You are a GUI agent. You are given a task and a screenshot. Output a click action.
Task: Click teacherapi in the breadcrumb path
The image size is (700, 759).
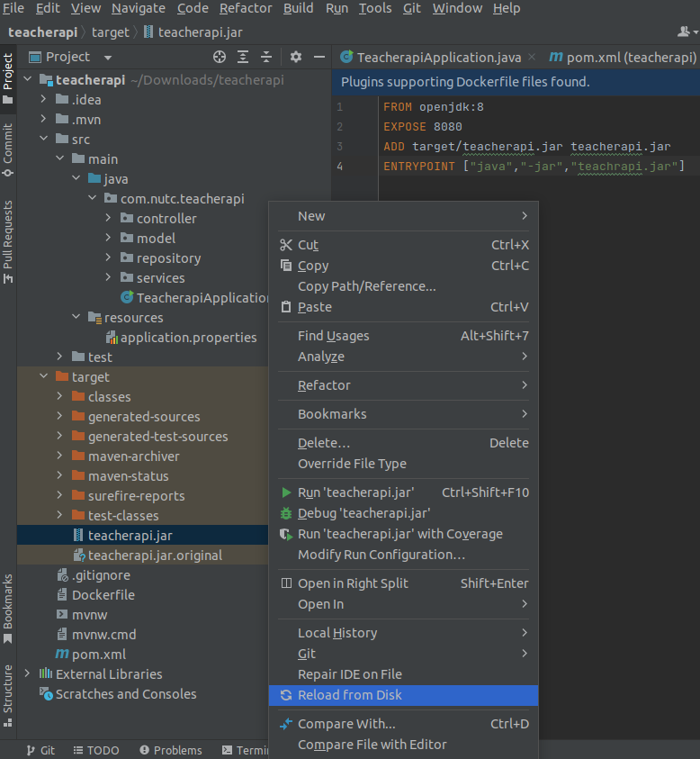pos(42,32)
